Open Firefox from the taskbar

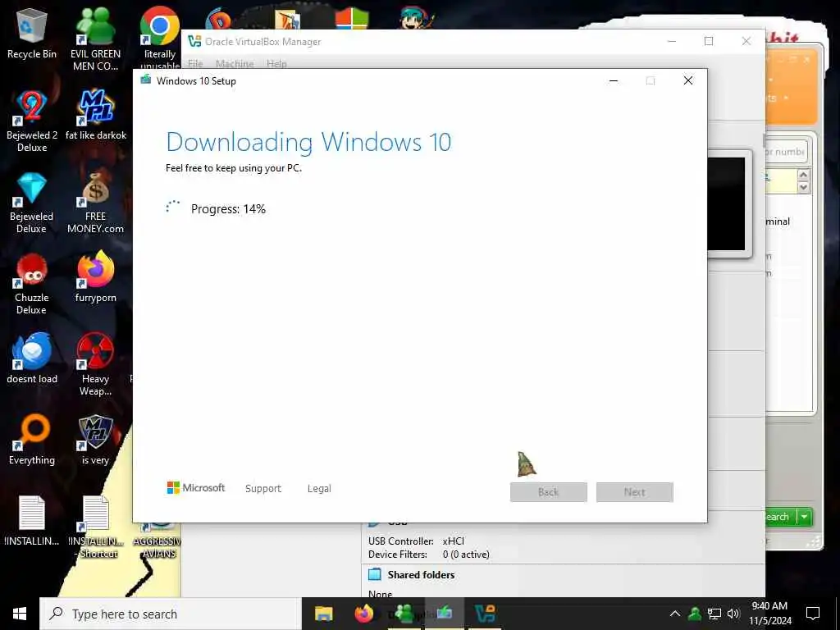pos(364,614)
